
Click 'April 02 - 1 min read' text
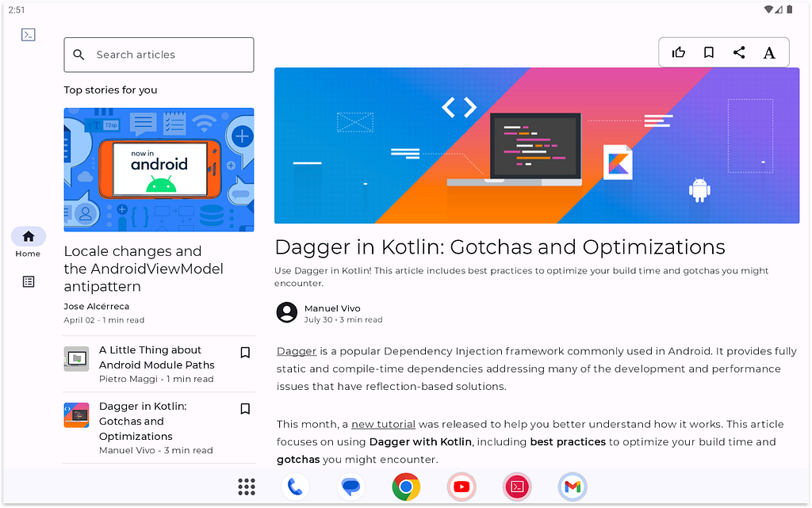[x=104, y=320]
